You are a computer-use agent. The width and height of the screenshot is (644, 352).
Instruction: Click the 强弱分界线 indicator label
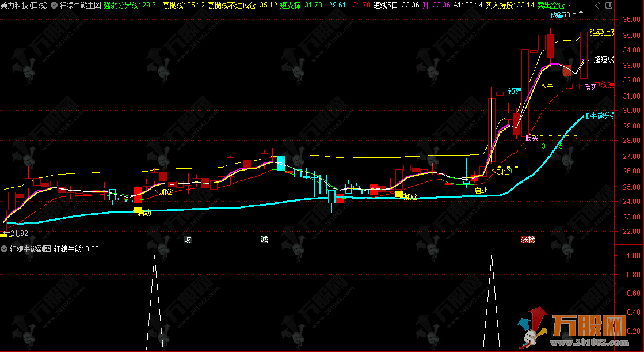121,5
